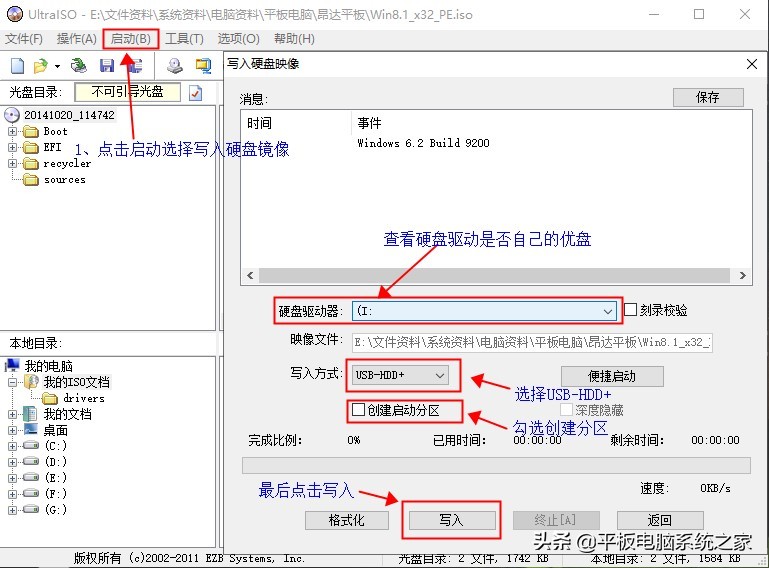The height and width of the screenshot is (568, 769).
Task: Click the Boot folder icon
Action: click(x=31, y=131)
